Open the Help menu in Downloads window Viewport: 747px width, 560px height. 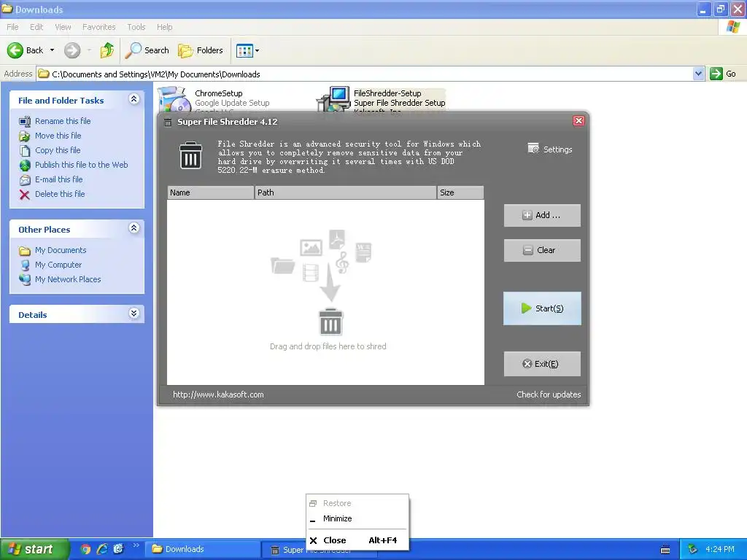(164, 27)
